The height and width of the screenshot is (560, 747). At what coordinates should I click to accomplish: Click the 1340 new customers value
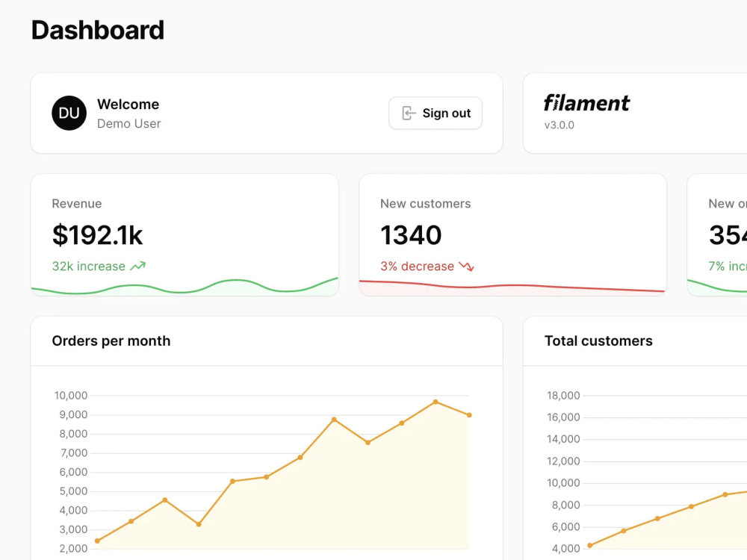[411, 235]
